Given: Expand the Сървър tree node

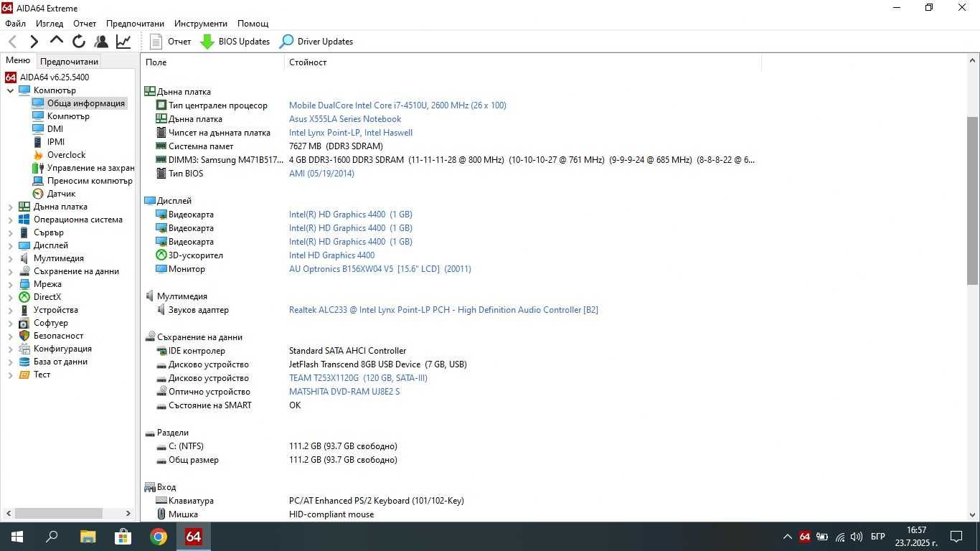Looking at the screenshot, I should coord(11,232).
